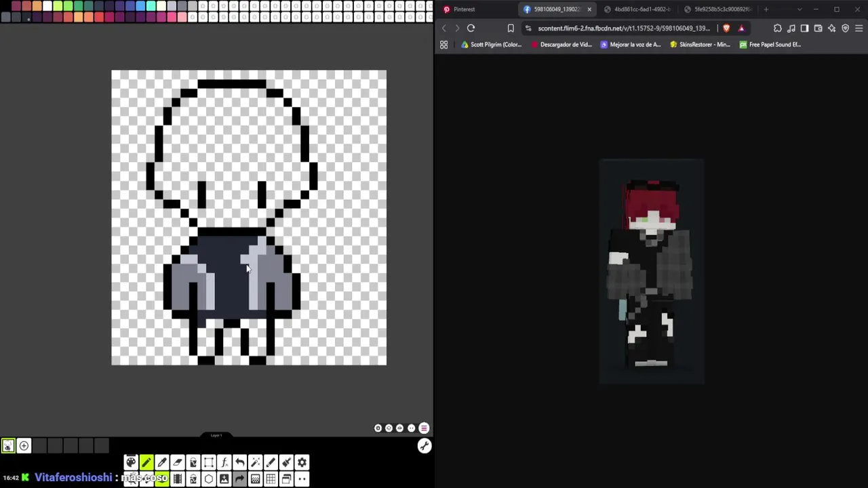Select the Paint Bucket fill tool
The height and width of the screenshot is (488, 868).
pos(193,462)
